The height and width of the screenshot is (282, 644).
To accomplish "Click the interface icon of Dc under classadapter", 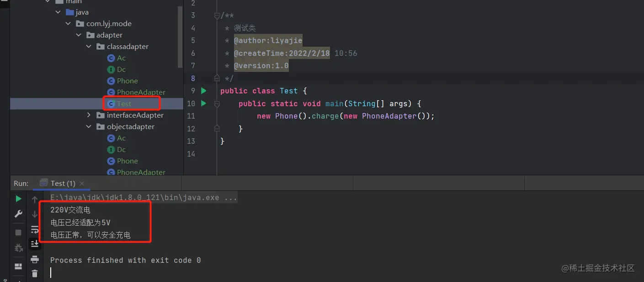I will pyautogui.click(x=111, y=70).
